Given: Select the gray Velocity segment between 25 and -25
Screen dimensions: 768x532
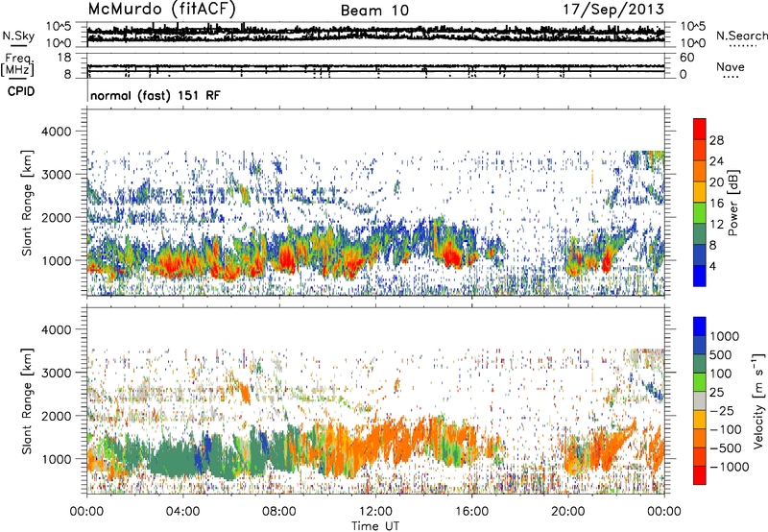Looking at the screenshot, I should 700,400.
